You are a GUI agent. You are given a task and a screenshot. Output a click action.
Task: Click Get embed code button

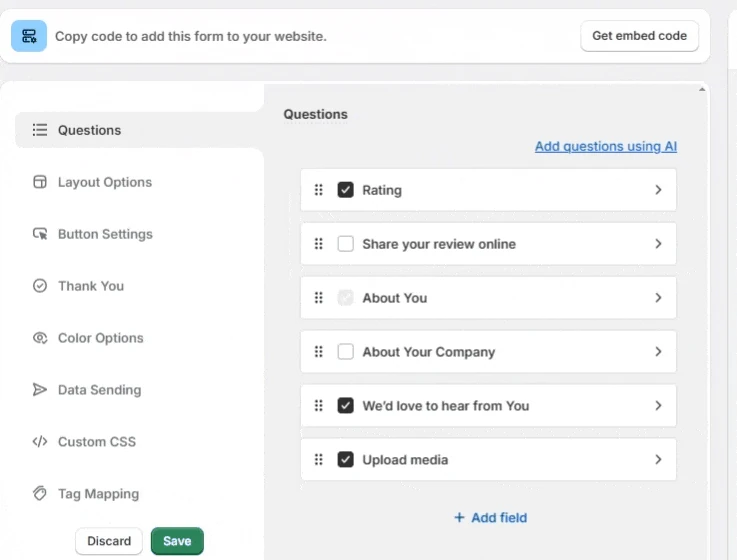pyautogui.click(x=639, y=36)
